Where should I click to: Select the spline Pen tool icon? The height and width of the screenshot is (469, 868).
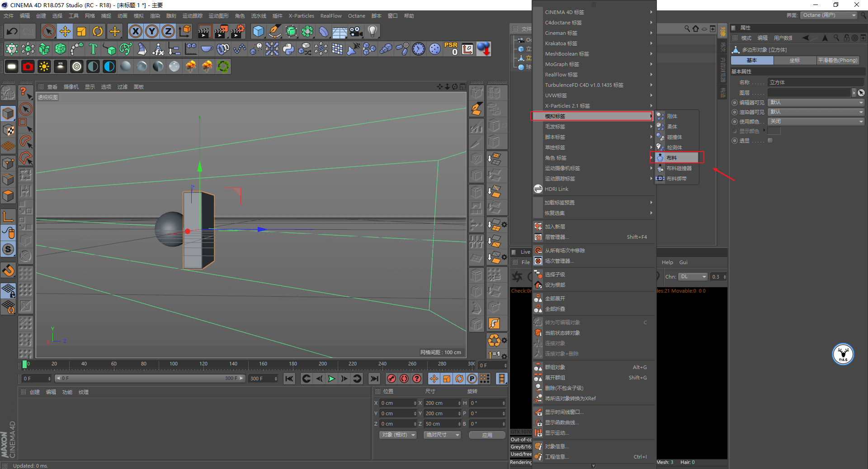pos(274,31)
